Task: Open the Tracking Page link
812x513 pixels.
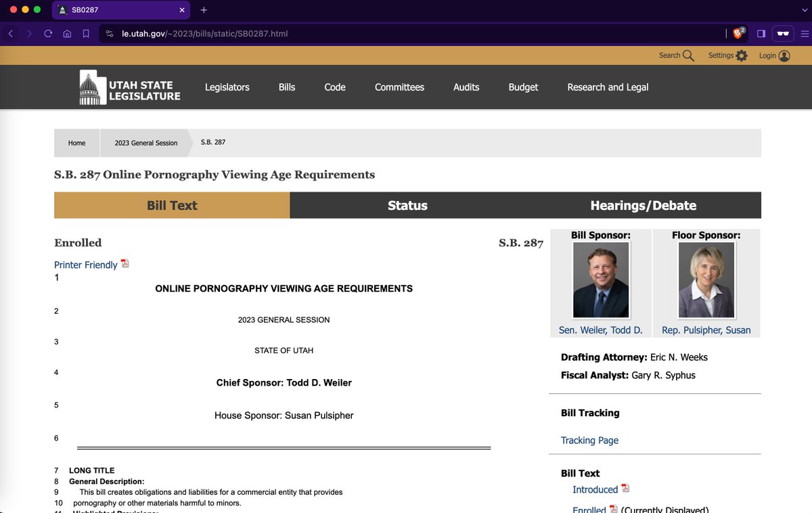Action: pos(589,440)
